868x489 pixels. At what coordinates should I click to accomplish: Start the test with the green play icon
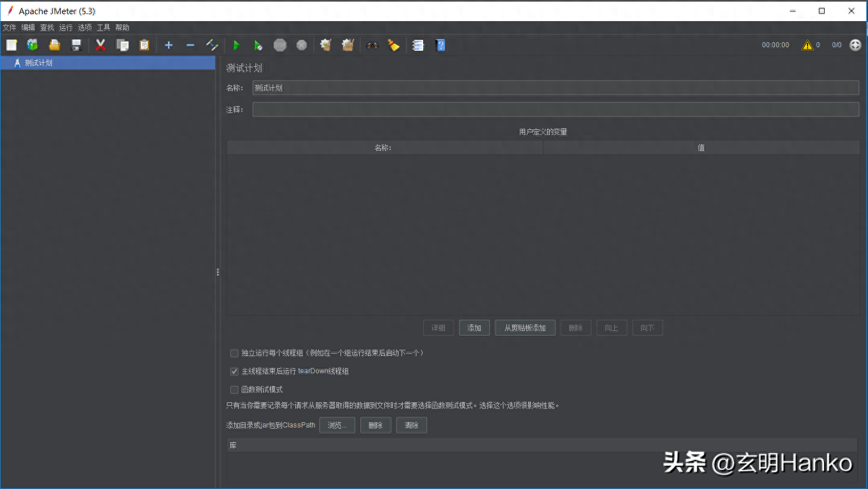pyautogui.click(x=236, y=45)
